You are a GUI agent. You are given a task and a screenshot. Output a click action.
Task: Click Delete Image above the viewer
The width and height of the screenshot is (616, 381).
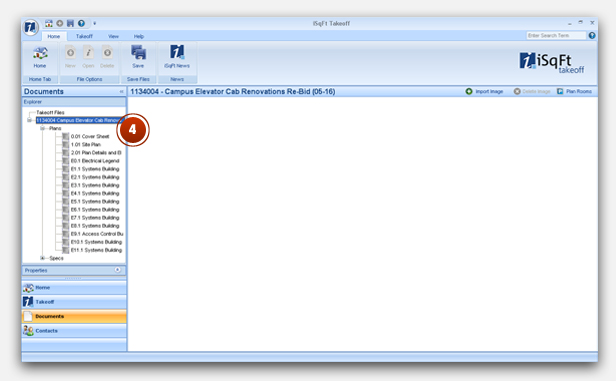tap(532, 92)
